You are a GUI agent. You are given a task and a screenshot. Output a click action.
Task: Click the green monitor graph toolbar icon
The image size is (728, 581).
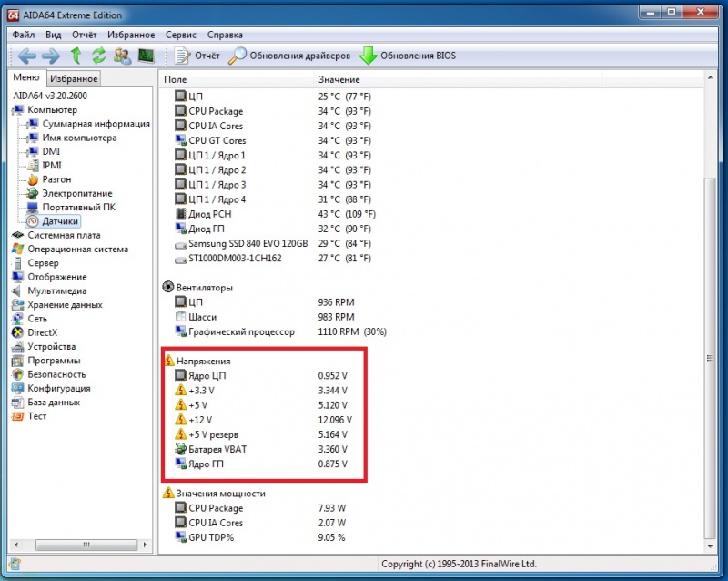click(146, 56)
